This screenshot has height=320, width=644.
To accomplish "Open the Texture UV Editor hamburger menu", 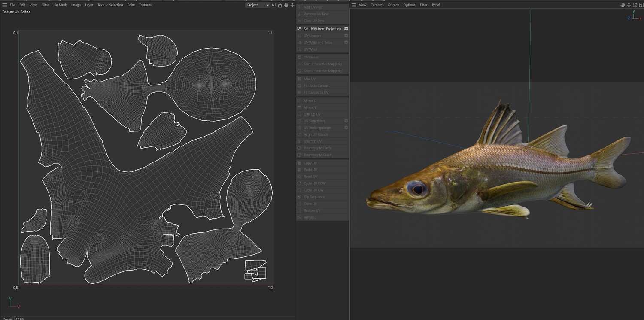I will point(4,5).
